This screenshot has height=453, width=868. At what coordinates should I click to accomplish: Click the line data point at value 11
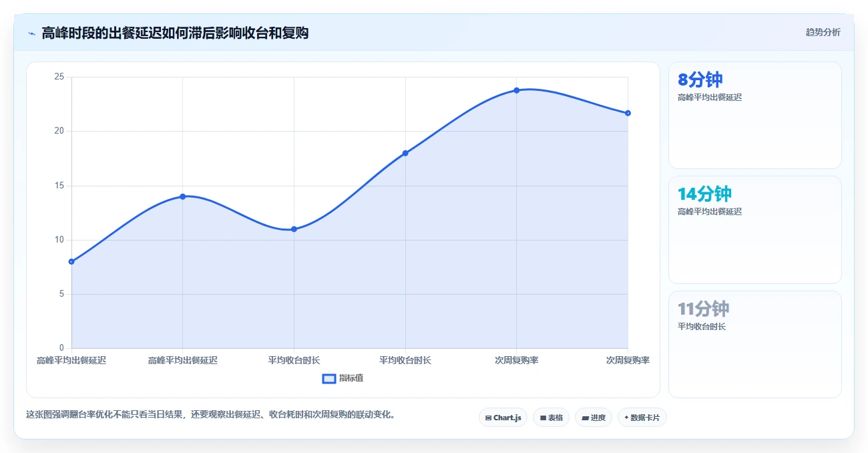point(294,229)
